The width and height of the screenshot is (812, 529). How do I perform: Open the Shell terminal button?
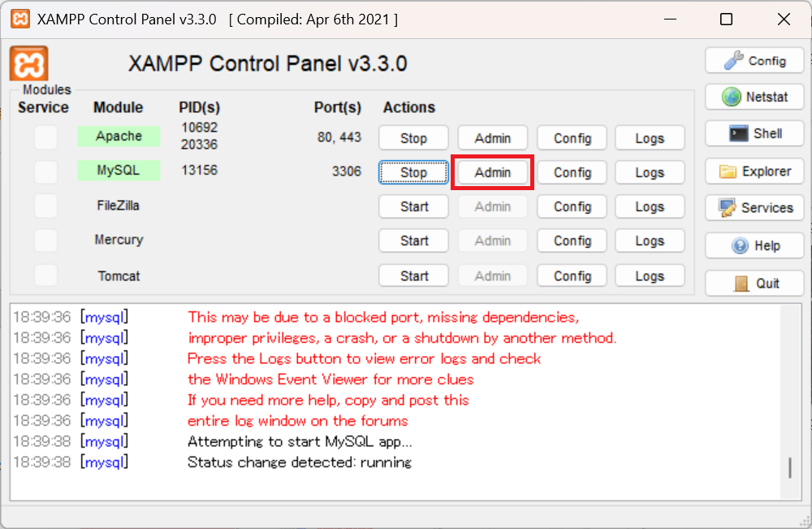point(754,134)
